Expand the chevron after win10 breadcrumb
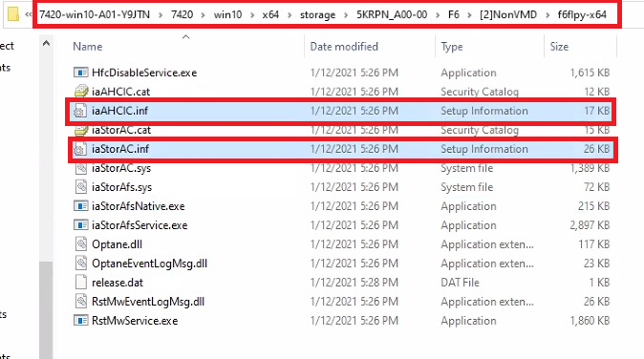This screenshot has height=359, width=644. click(252, 15)
